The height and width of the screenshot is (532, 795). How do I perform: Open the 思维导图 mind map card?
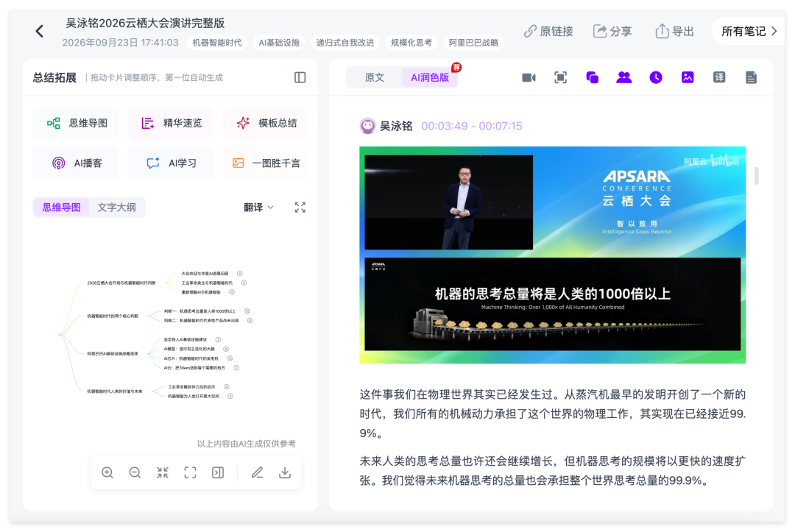[76, 123]
